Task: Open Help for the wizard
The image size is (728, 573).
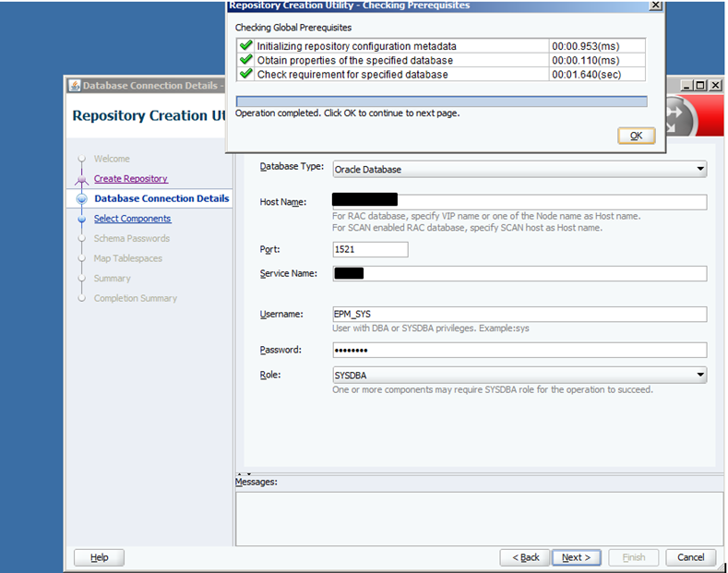Action: (99, 557)
